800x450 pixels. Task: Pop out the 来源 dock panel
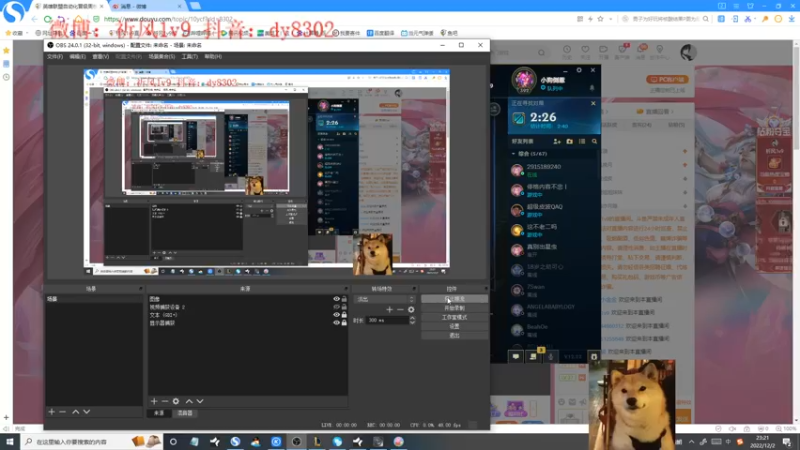(x=345, y=289)
